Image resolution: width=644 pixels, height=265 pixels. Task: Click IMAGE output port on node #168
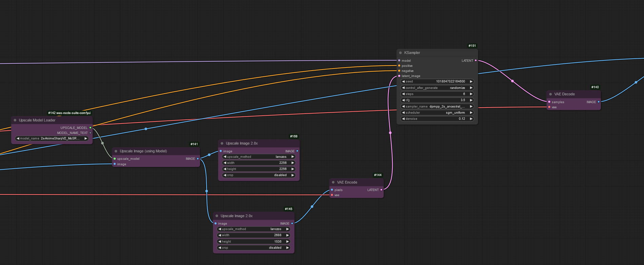pos(297,151)
